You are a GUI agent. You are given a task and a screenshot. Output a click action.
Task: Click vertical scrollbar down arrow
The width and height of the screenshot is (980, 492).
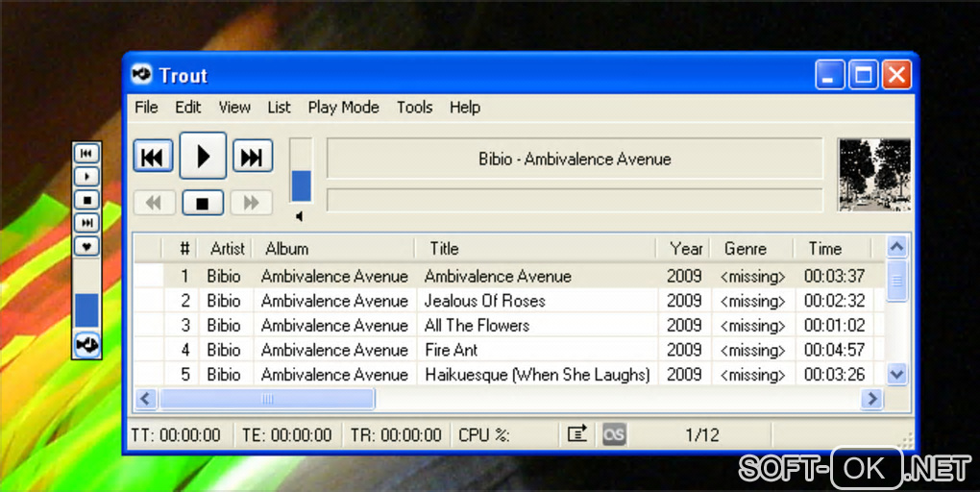point(896,374)
